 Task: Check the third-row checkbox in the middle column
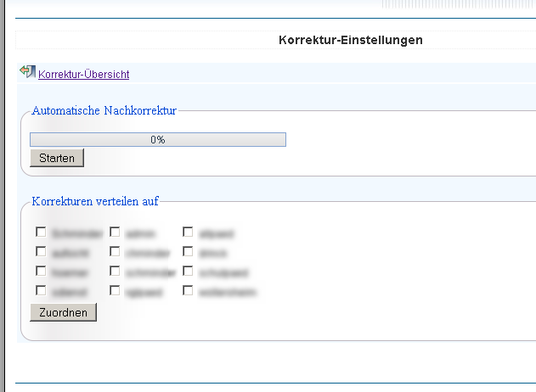point(115,272)
